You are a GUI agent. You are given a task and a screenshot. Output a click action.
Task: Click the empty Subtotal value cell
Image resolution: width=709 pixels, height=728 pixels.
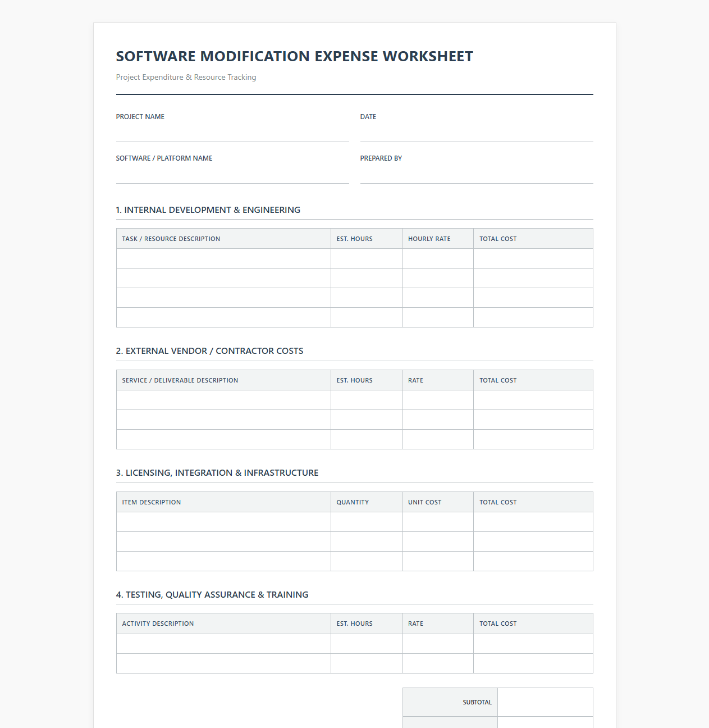click(545, 702)
